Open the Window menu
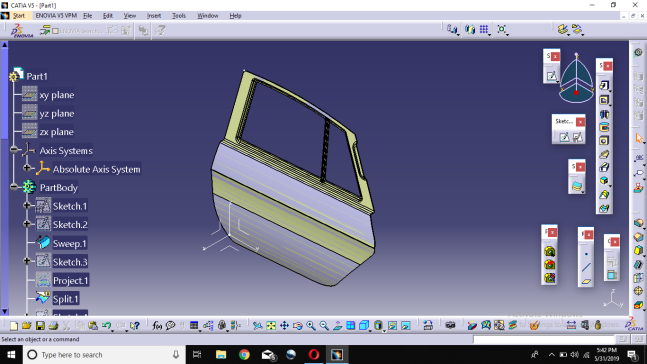647x364 pixels. [208, 16]
